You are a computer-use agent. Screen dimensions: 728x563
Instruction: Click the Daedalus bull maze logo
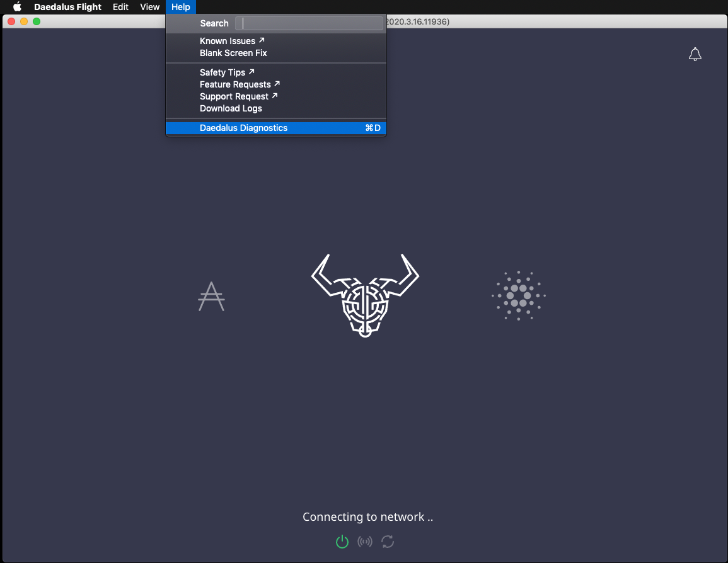[364, 295]
